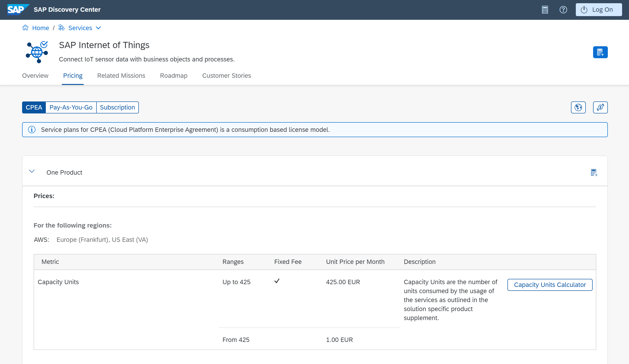629x364 pixels.
Task: Add One Product plan to estimator icon
Action: [594, 172]
